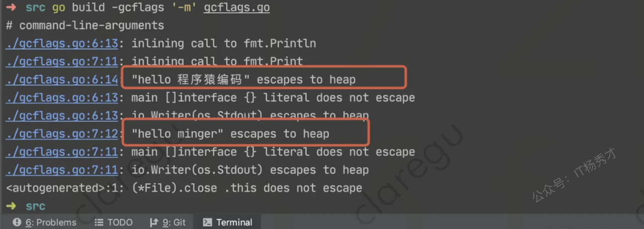Screen dimensions: 644x229
Task: Click the <autogenerated>:1 output line
Action: (x=184, y=188)
